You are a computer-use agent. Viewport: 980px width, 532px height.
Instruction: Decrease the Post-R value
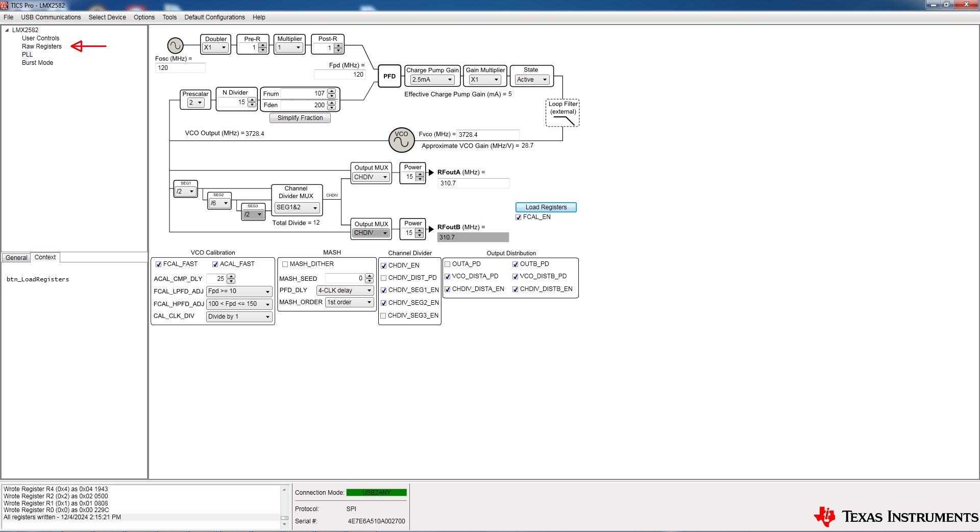pos(338,51)
